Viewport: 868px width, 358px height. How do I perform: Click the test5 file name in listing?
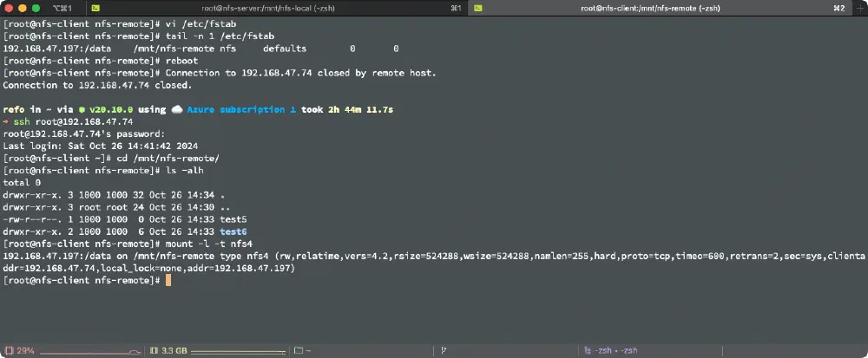click(233, 219)
